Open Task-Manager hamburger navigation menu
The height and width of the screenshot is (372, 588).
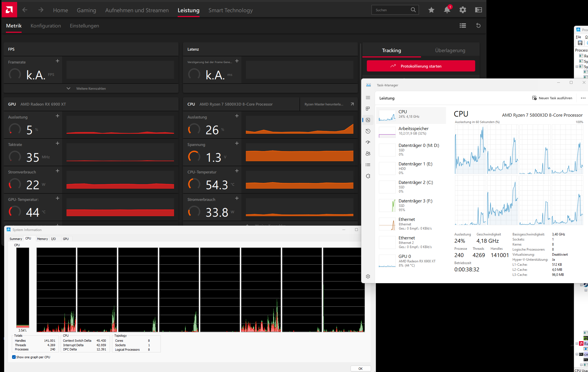tap(368, 98)
